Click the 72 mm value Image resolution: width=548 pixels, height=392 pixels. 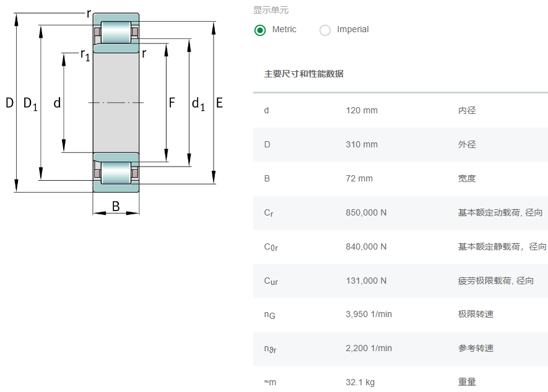pyautogui.click(x=359, y=178)
